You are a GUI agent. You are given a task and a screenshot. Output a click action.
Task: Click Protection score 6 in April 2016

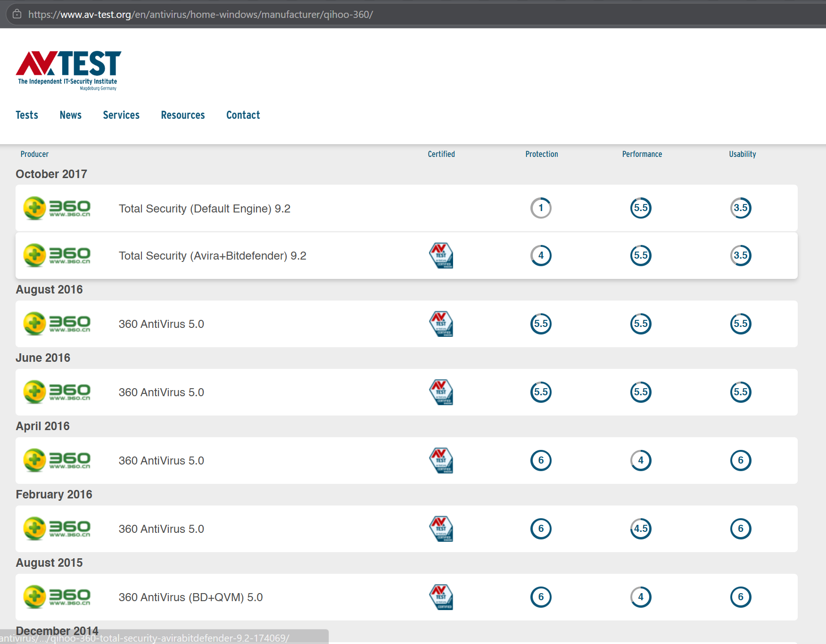point(541,460)
